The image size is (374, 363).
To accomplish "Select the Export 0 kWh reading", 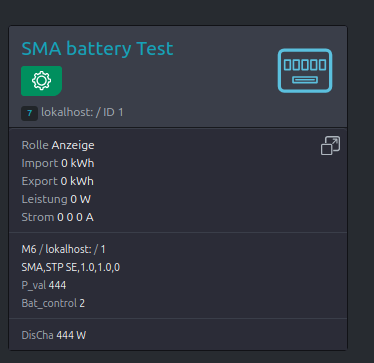I will tap(58, 181).
